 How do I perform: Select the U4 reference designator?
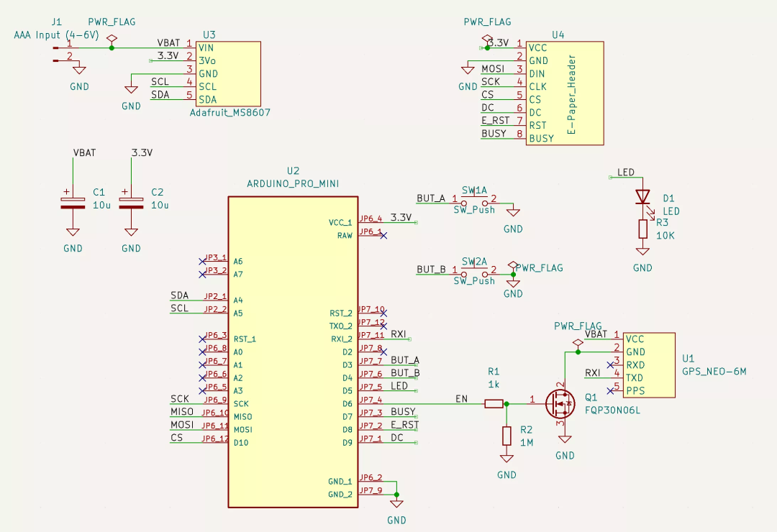coord(558,35)
